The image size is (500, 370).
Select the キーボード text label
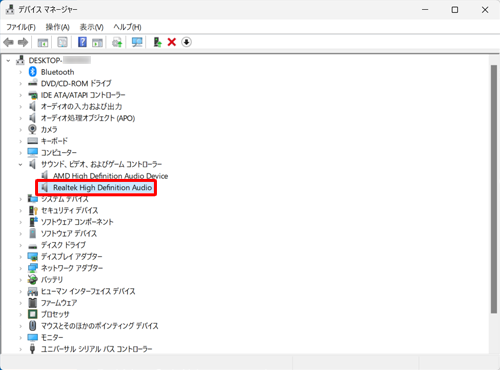[54, 141]
